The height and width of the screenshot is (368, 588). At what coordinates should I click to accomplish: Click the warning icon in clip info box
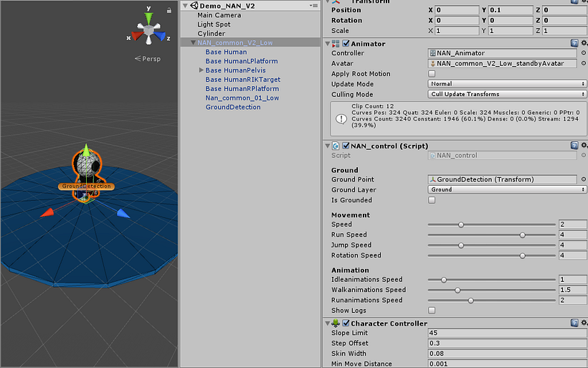click(x=341, y=119)
